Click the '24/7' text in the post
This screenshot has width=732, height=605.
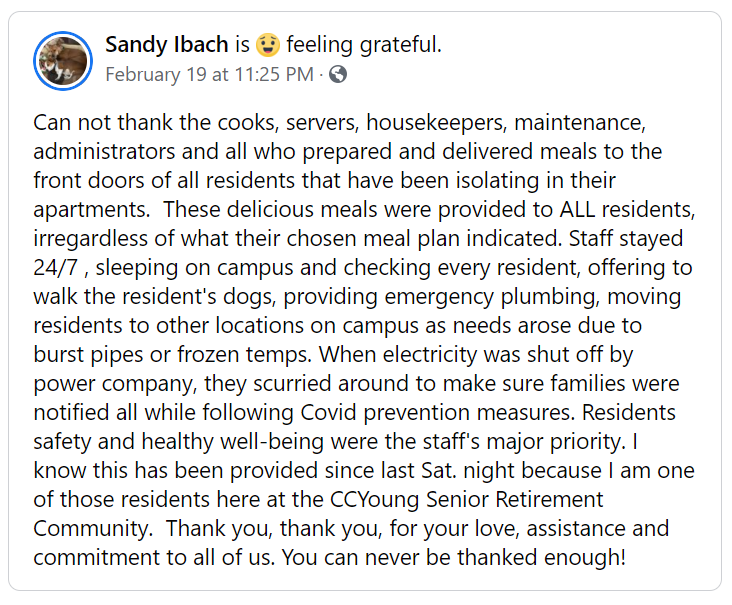coord(55,267)
